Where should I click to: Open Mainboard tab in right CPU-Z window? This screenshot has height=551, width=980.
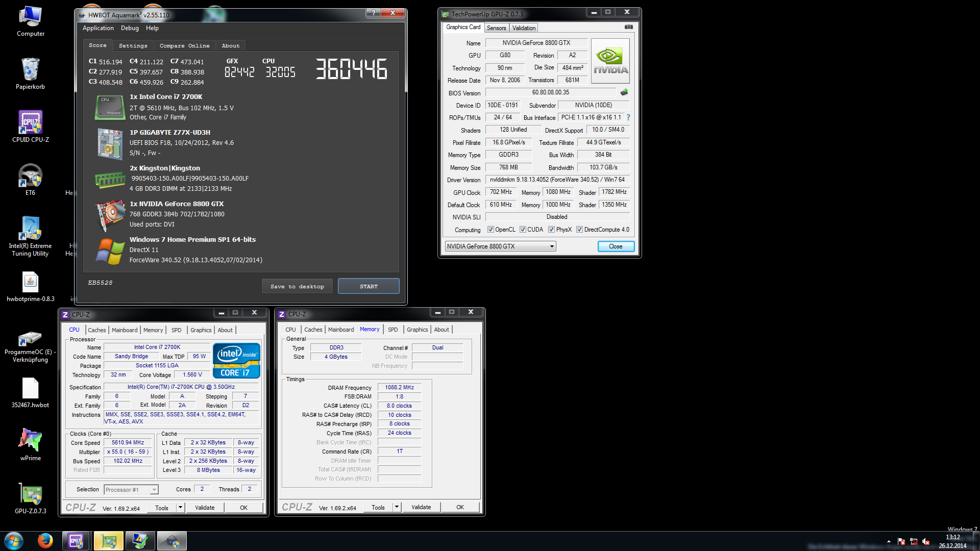click(x=340, y=330)
